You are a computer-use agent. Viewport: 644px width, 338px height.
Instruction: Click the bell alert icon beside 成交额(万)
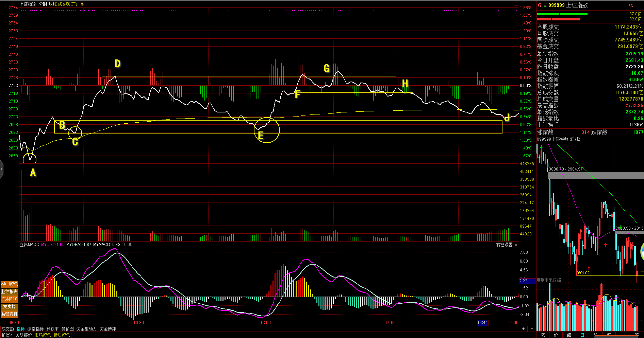[x=82, y=4]
